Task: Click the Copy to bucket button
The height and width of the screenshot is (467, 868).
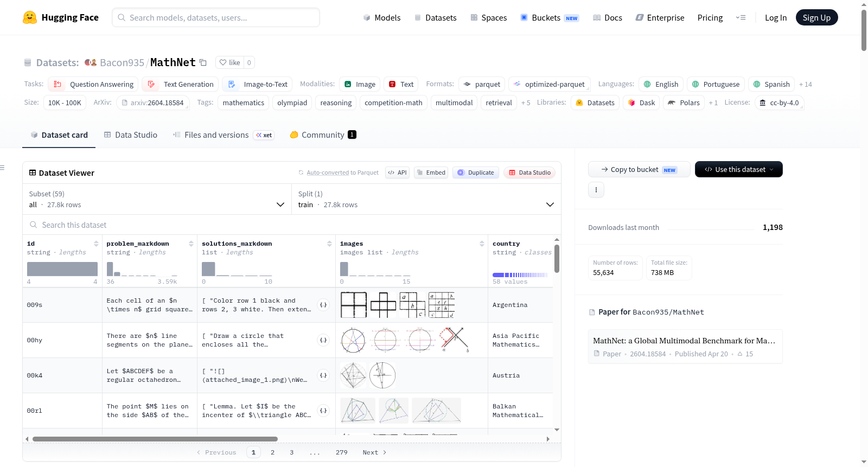Action: pyautogui.click(x=639, y=169)
